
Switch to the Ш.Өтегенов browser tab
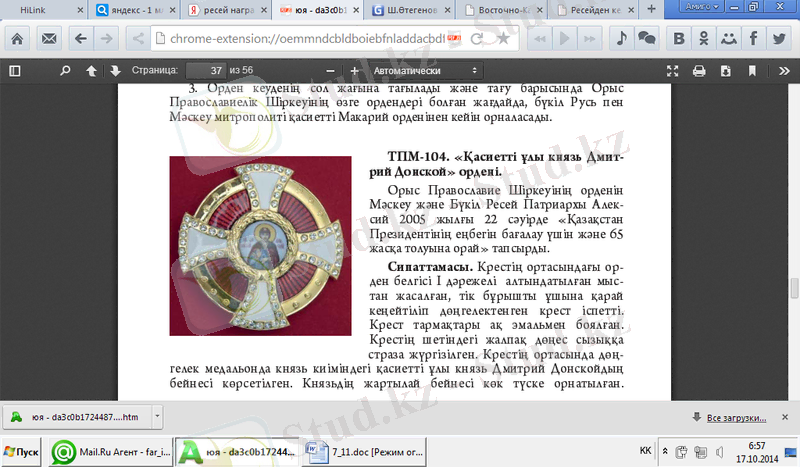(384, 11)
